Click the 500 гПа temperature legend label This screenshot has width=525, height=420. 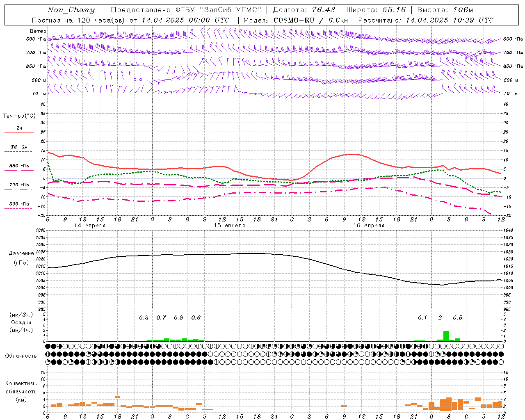(19, 204)
